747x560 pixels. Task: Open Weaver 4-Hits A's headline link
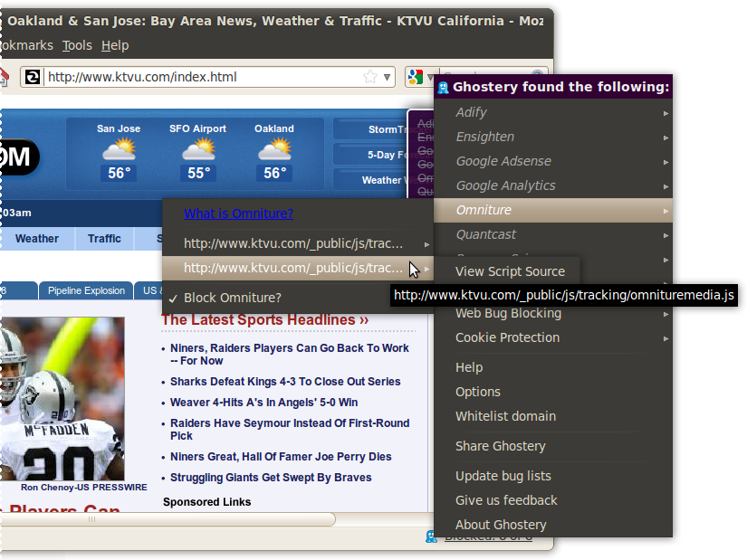(x=263, y=403)
